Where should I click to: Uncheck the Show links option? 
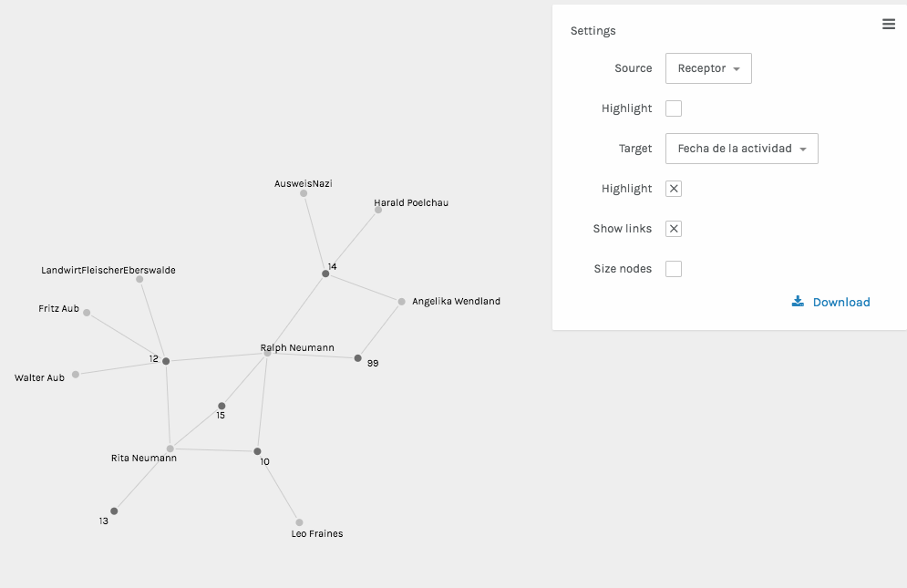(673, 228)
